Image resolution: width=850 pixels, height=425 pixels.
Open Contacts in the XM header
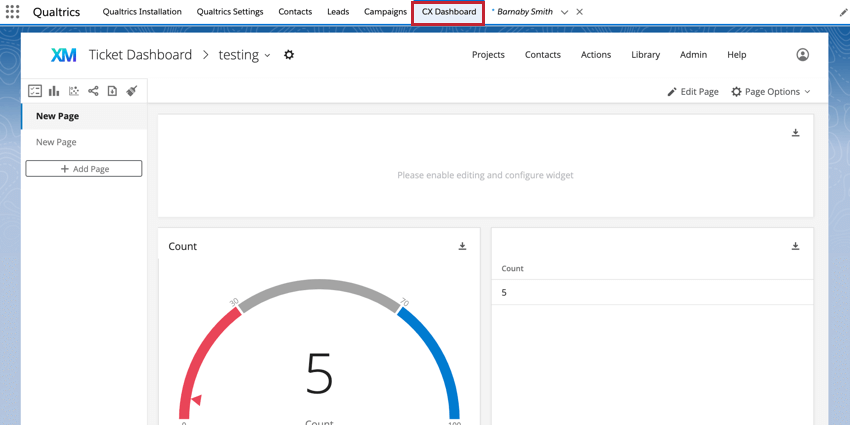tap(543, 55)
